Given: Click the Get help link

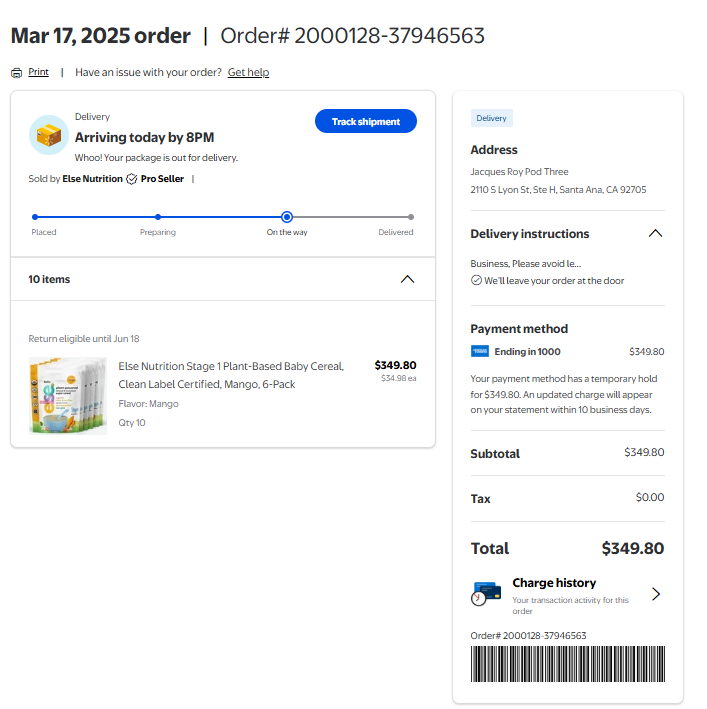Looking at the screenshot, I should click(248, 72).
